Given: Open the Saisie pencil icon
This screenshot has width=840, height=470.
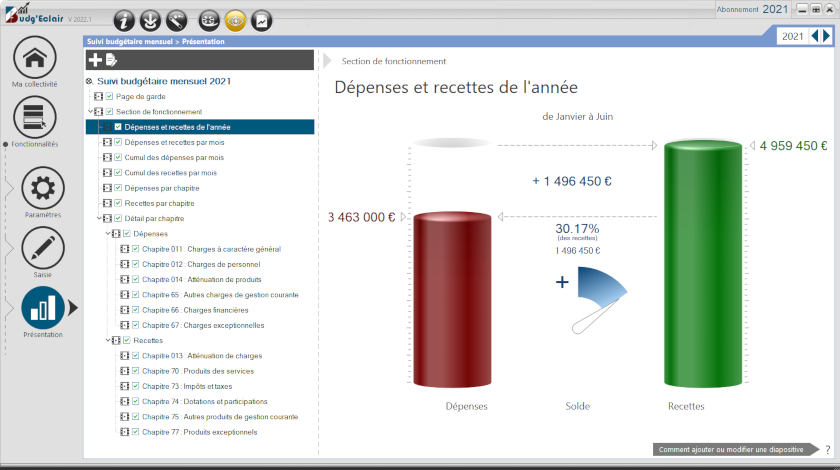Looking at the screenshot, I should 43,248.
